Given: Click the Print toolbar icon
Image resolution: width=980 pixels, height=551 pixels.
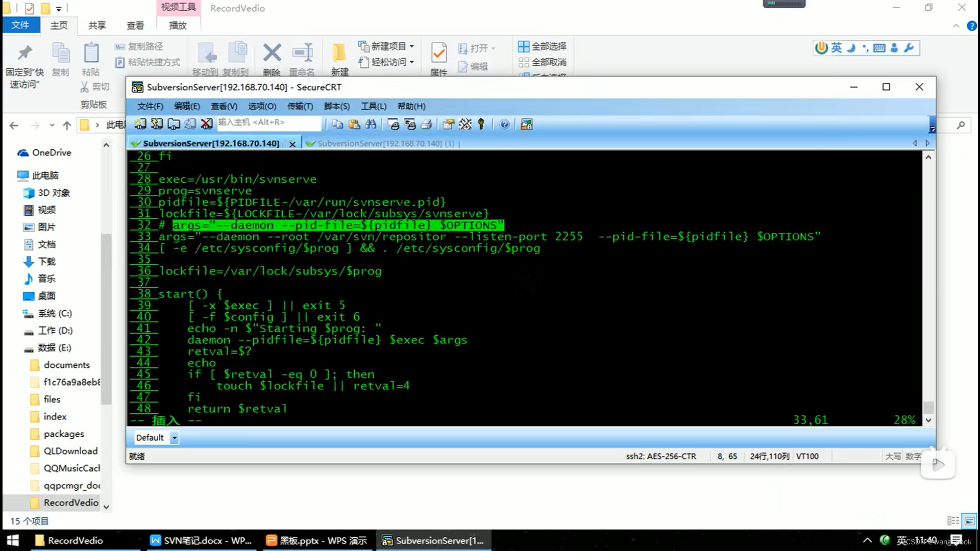Looking at the screenshot, I should (x=427, y=124).
